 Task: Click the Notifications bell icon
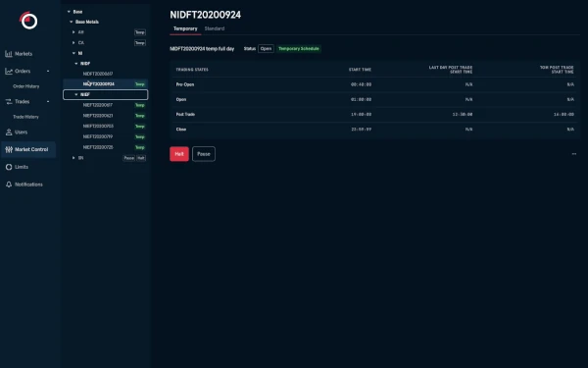pyautogui.click(x=9, y=184)
